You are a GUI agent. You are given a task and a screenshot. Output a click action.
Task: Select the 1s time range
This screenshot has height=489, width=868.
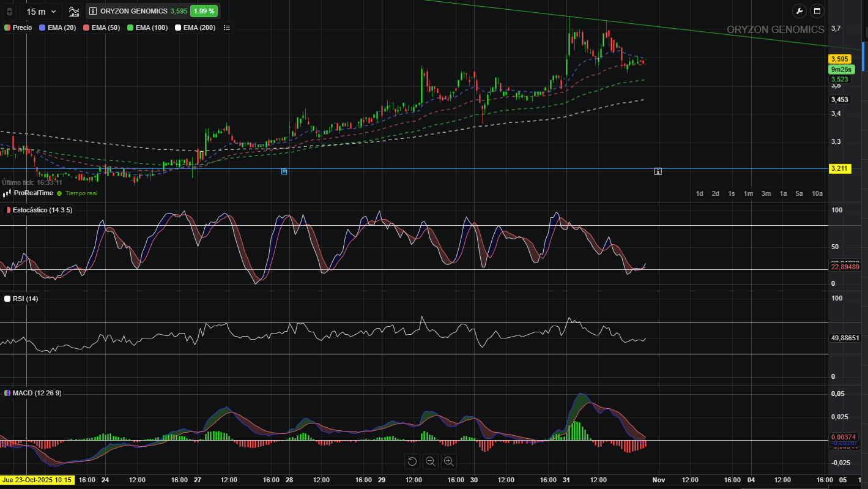[x=732, y=193]
